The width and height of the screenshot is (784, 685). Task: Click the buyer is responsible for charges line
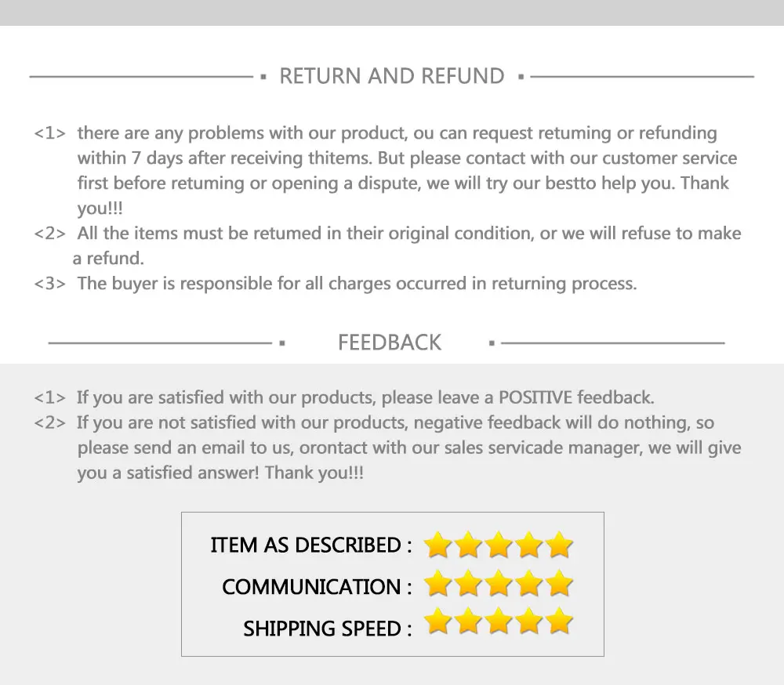[357, 284]
